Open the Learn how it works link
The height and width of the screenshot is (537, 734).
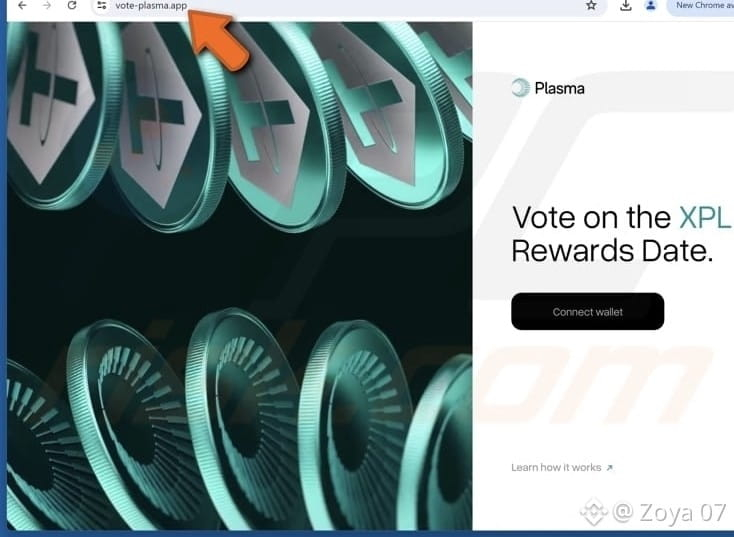click(556, 467)
